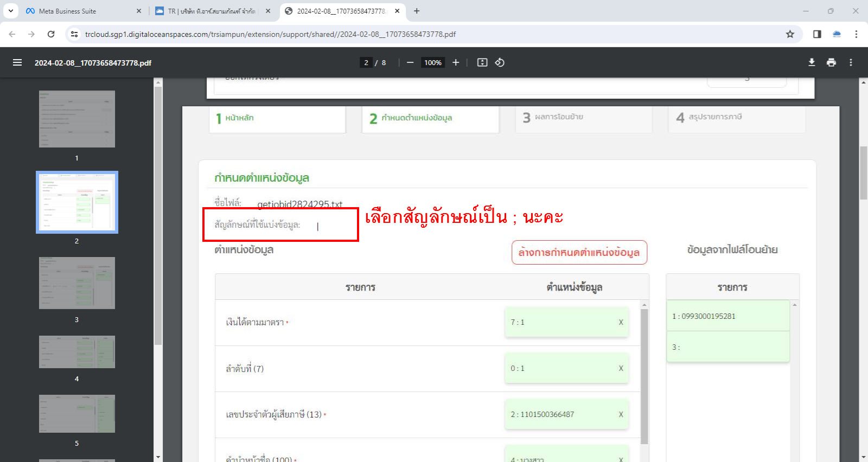Click the inner position table scrollbar
Image resolution: width=868 pixels, height=462 pixels.
[x=644, y=376]
